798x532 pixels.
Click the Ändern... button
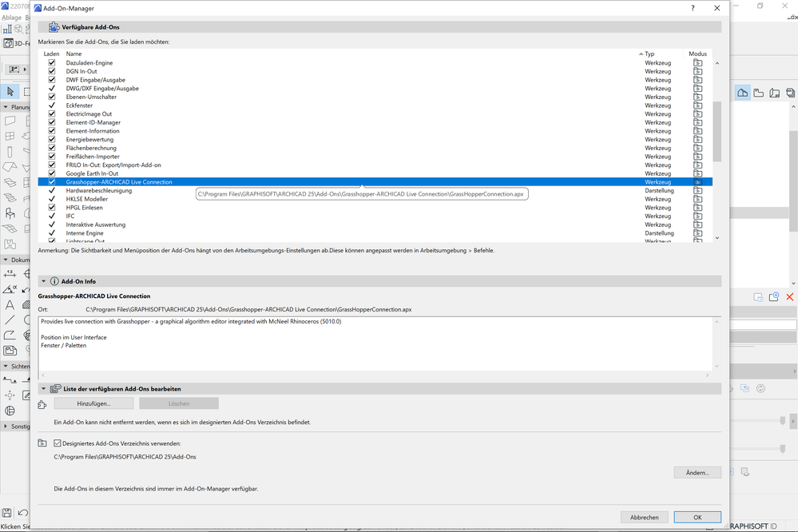click(697, 472)
